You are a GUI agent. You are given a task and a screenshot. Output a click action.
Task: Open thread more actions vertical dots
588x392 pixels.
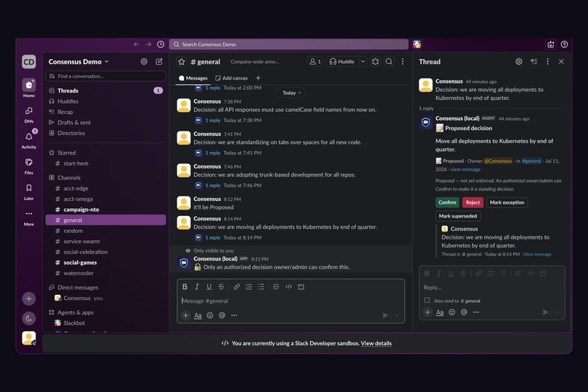tap(547, 61)
